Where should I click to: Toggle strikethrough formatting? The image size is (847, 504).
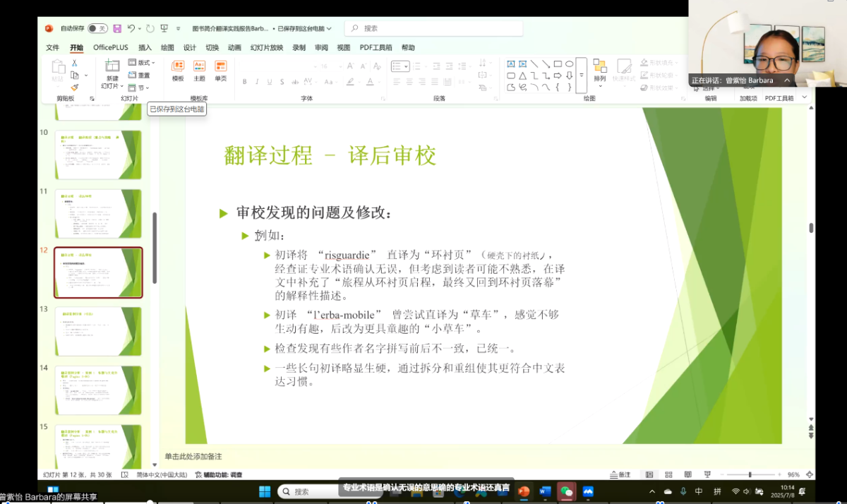pos(282,82)
